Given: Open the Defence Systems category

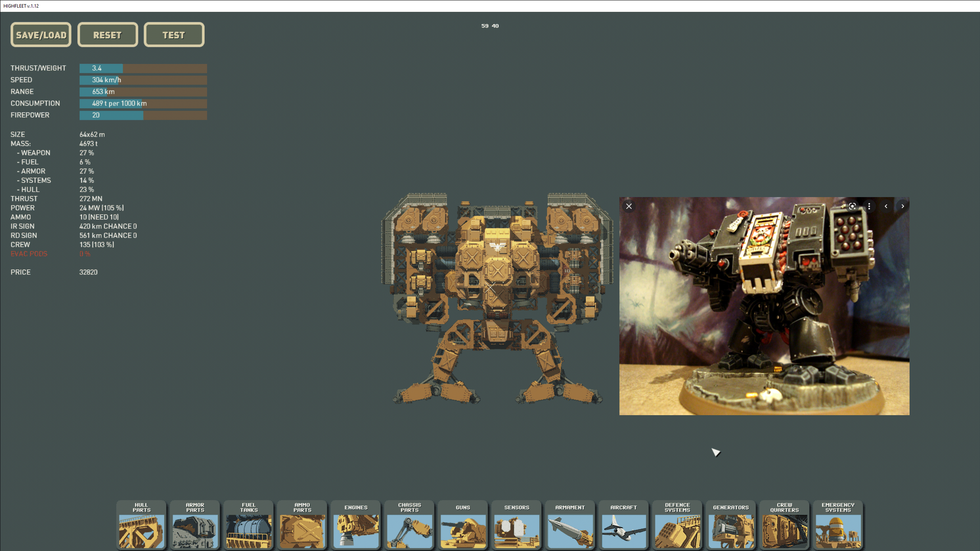Looking at the screenshot, I should [678, 525].
